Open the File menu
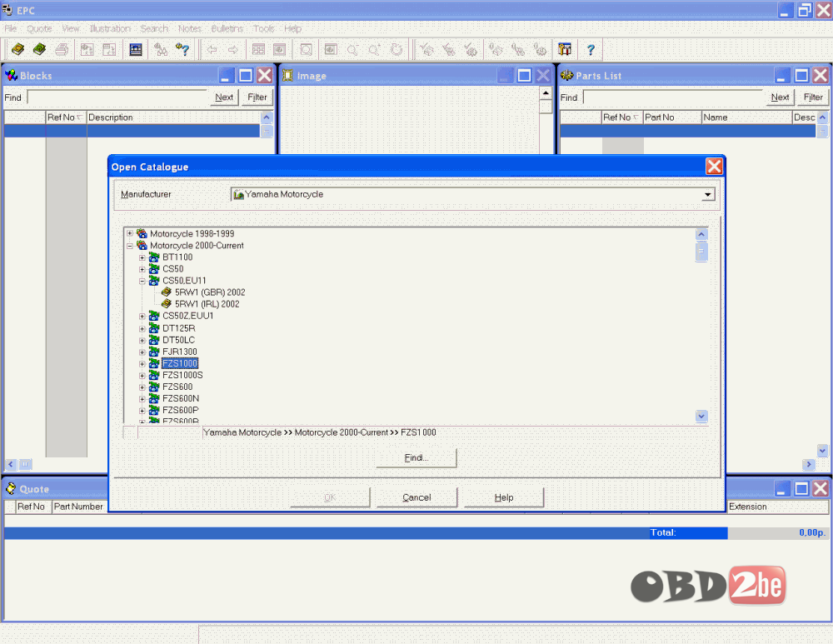Image resolution: width=833 pixels, height=644 pixels. coord(11,28)
